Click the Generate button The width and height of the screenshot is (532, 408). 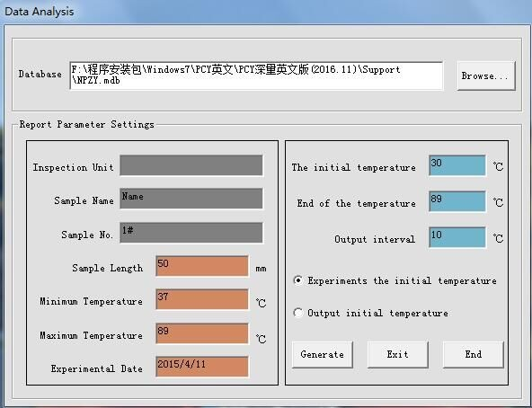(322, 354)
